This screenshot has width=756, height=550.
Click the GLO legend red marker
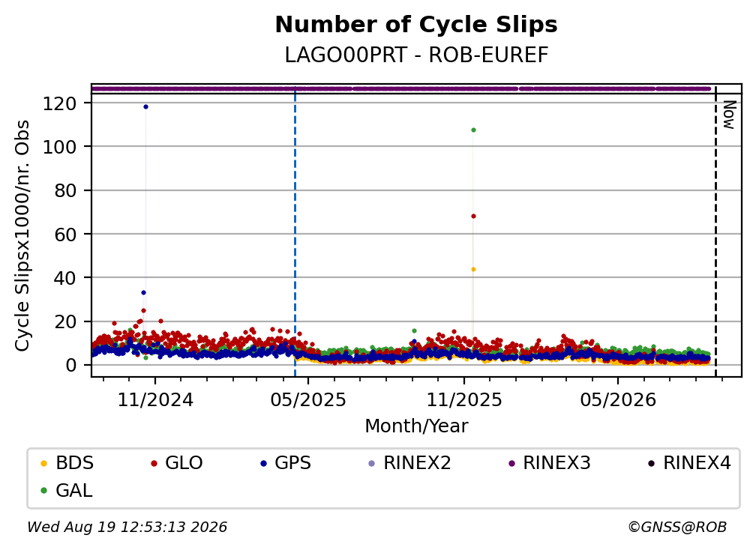pos(154,463)
